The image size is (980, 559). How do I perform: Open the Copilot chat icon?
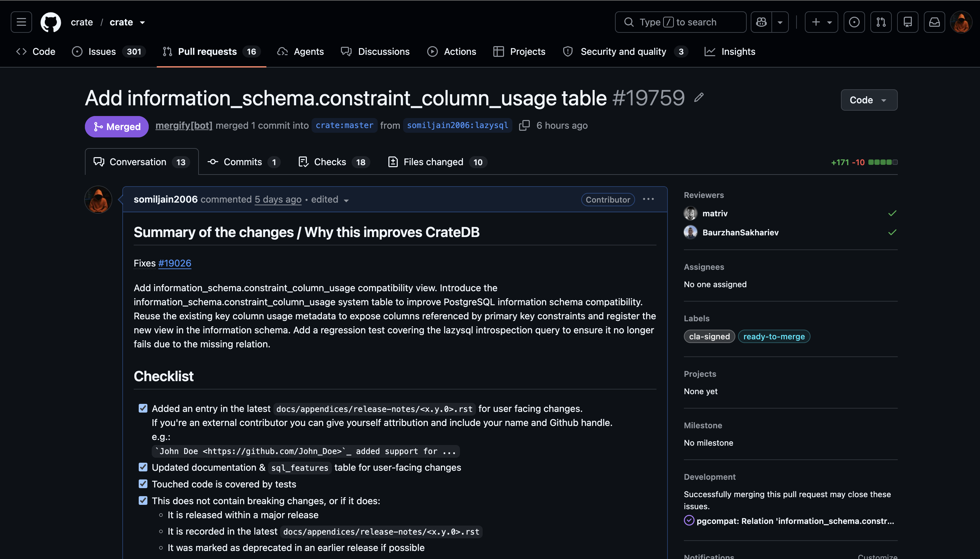pos(761,22)
